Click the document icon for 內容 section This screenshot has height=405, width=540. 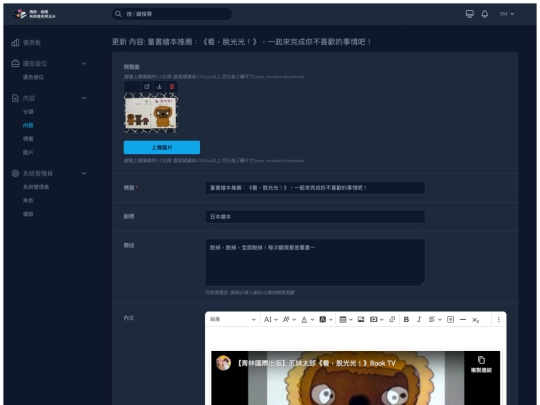click(x=15, y=98)
